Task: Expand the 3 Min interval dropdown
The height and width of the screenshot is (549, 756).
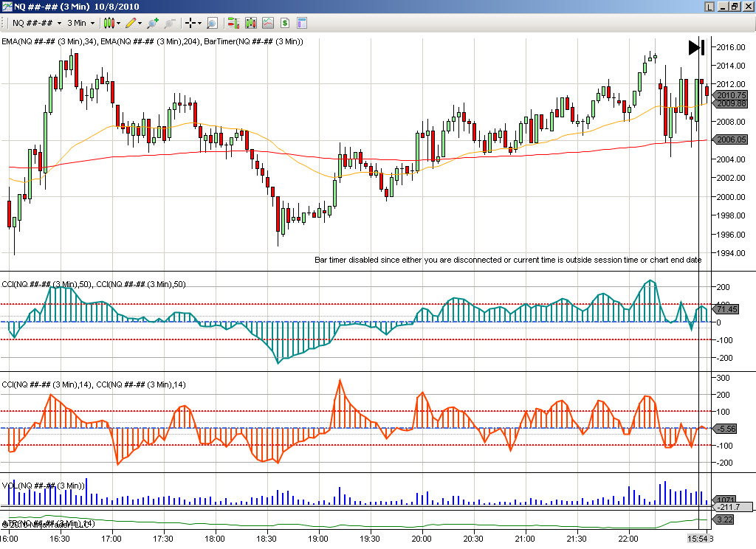Action: point(80,23)
